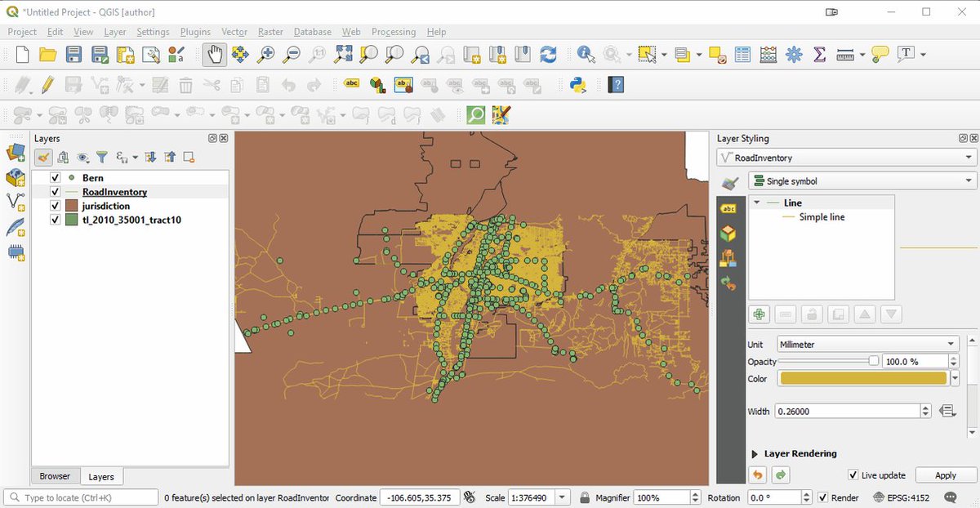Screen dimensions: 980x508
Task: Click the redo style change button
Action: click(781, 475)
